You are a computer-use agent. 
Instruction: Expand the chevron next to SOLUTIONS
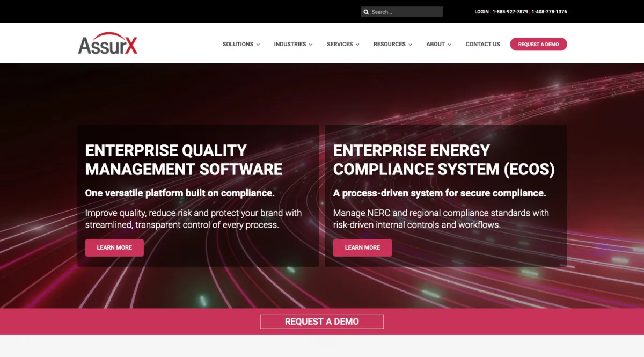coord(258,45)
